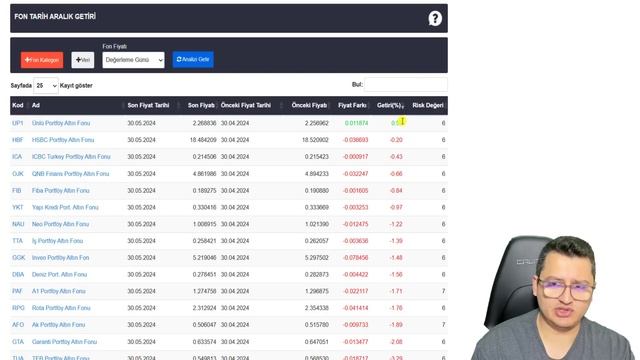Focus the Bul search input field
The height and width of the screenshot is (360, 640).
pyautogui.click(x=406, y=84)
